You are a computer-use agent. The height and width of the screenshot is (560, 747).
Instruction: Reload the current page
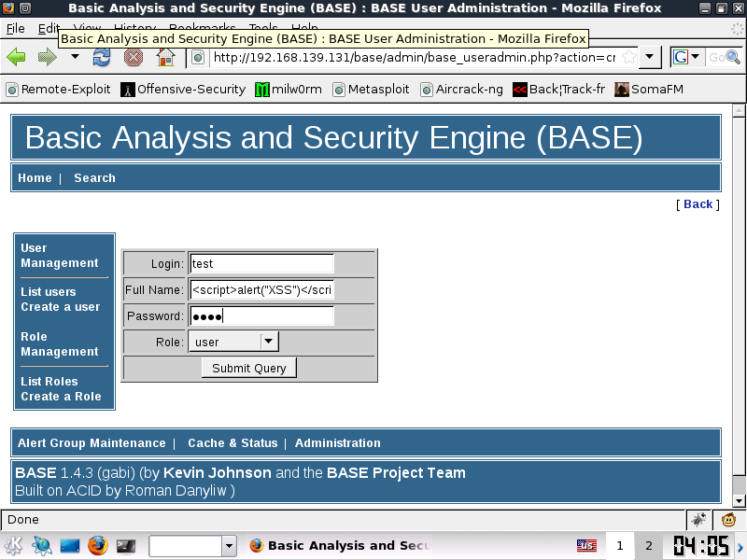click(102, 57)
